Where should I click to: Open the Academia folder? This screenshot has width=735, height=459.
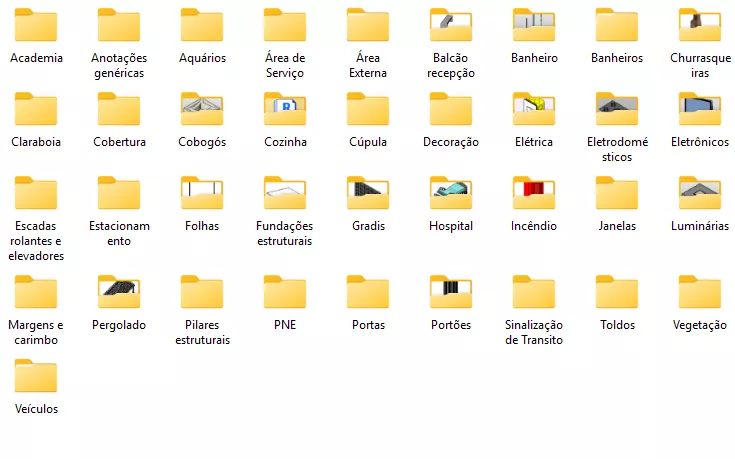click(x=36, y=26)
